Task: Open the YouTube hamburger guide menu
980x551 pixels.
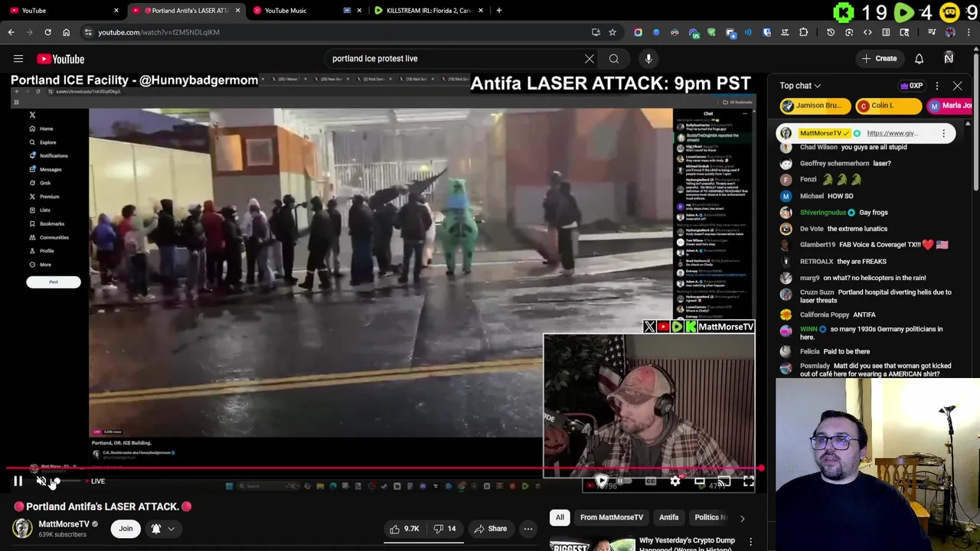Action: [18, 59]
